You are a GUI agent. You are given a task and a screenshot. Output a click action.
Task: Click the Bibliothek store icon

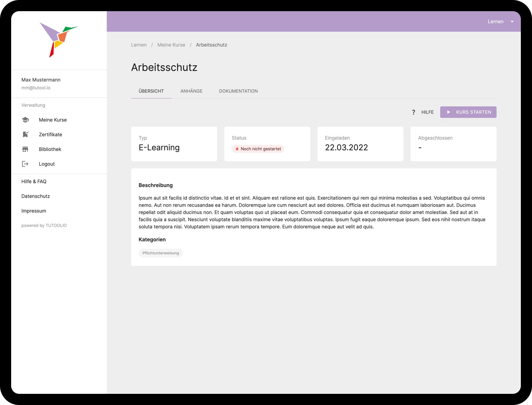[x=25, y=149]
